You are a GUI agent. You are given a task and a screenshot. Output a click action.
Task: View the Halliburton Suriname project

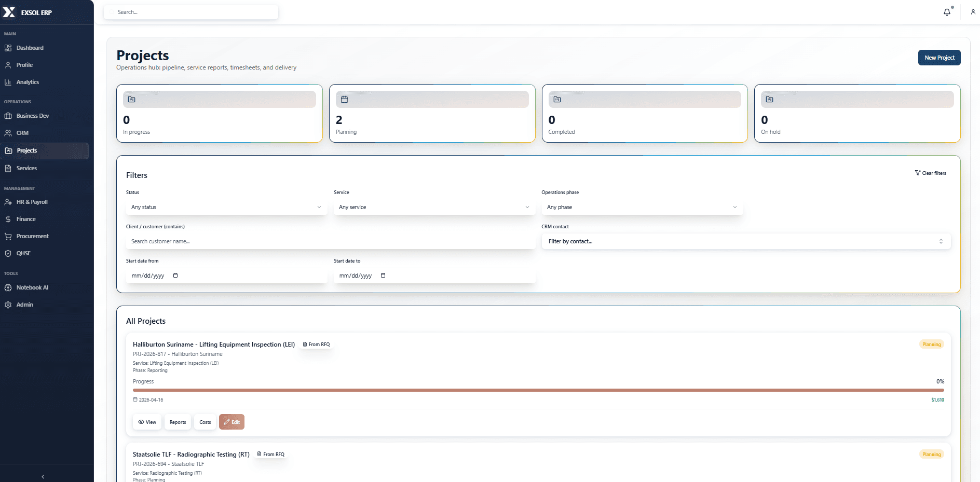coord(147,422)
